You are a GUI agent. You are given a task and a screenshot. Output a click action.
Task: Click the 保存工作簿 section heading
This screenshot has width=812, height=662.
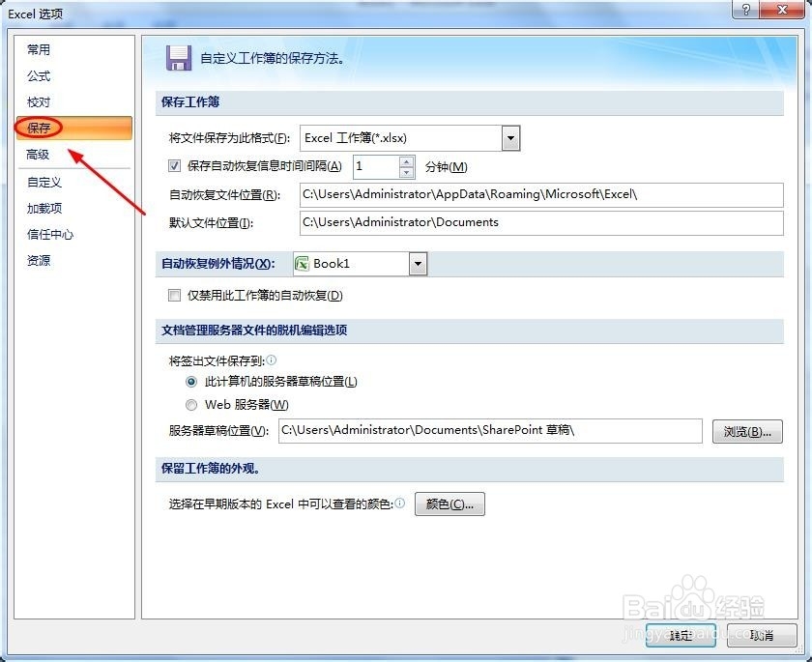click(x=190, y=102)
